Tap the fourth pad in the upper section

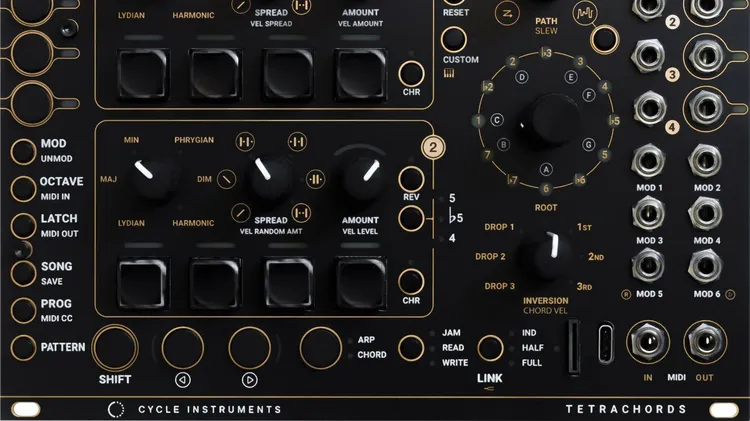coord(361,74)
